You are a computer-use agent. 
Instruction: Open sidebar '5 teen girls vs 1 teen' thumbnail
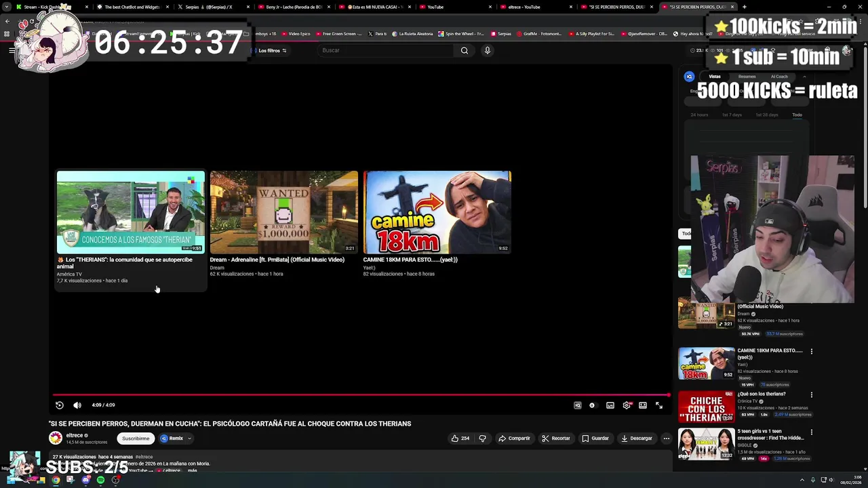pos(706,444)
